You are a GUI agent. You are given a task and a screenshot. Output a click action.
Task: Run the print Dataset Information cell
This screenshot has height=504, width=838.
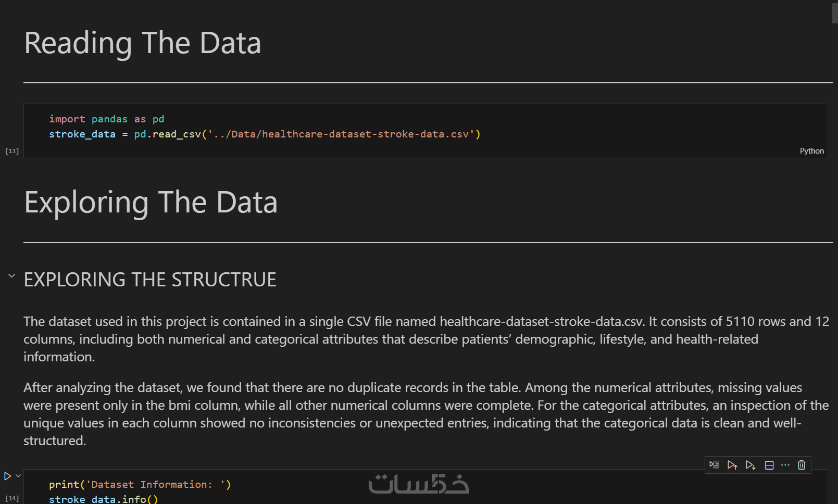7,476
